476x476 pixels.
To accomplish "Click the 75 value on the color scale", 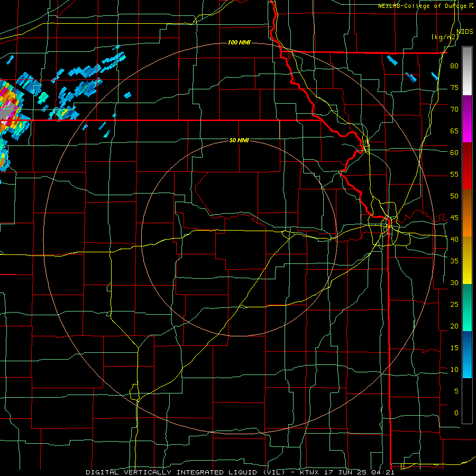I will click(454, 87).
